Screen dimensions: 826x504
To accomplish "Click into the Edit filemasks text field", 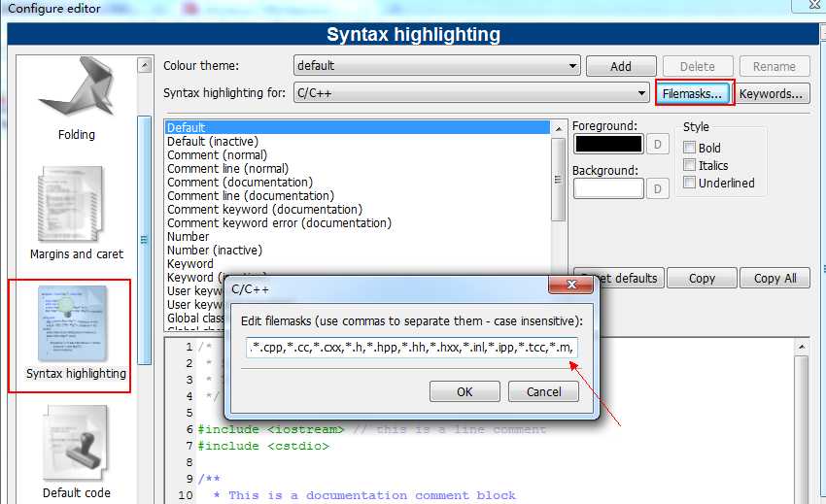I will coord(412,348).
